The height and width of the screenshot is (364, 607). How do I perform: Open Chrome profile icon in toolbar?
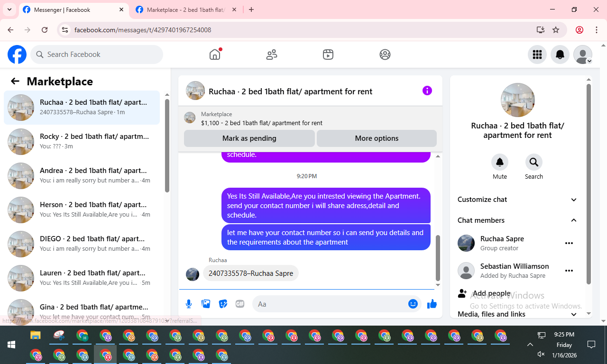579,30
